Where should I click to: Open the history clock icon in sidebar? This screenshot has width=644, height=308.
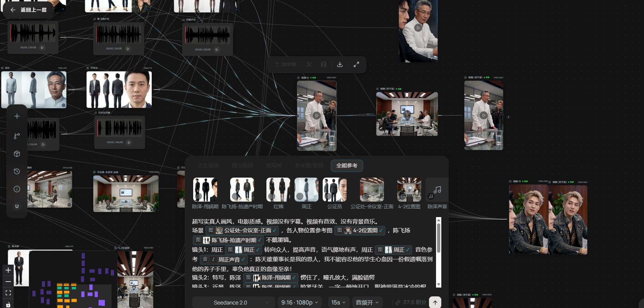click(17, 171)
